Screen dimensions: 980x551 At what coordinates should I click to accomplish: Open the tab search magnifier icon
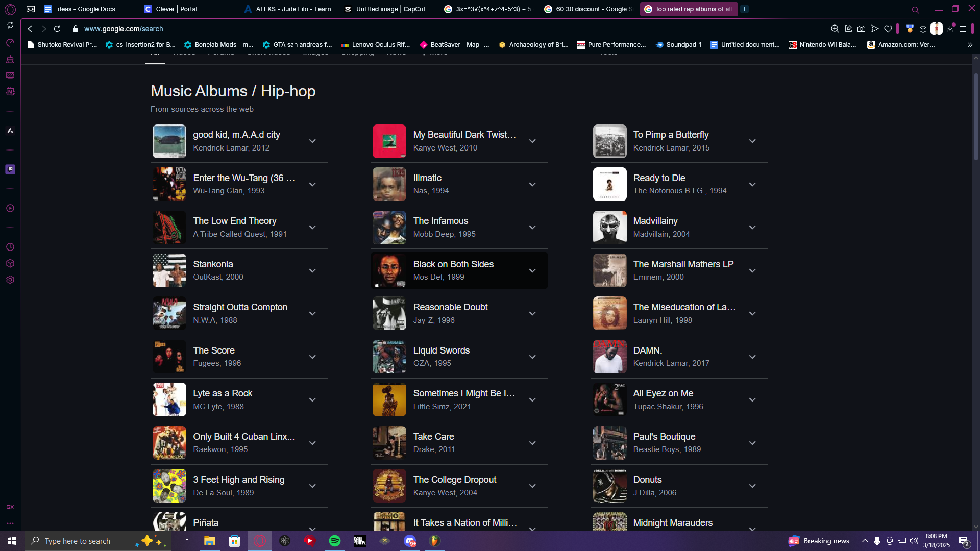point(915,10)
